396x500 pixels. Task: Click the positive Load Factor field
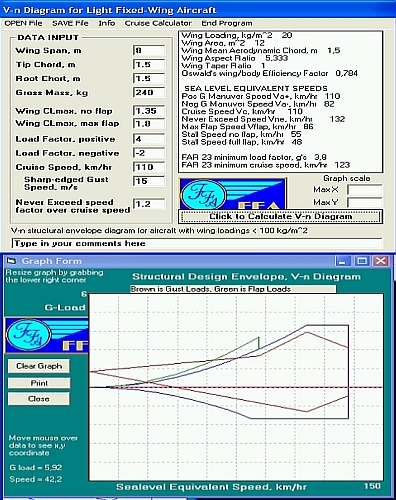pos(149,139)
